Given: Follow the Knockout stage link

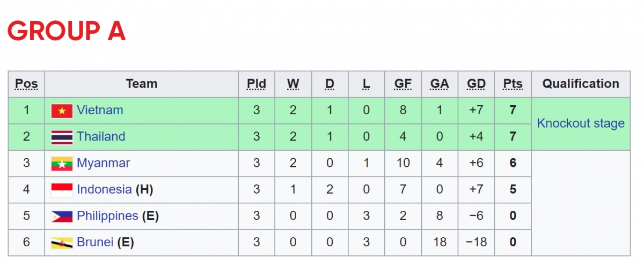Looking at the screenshot, I should click(581, 123).
